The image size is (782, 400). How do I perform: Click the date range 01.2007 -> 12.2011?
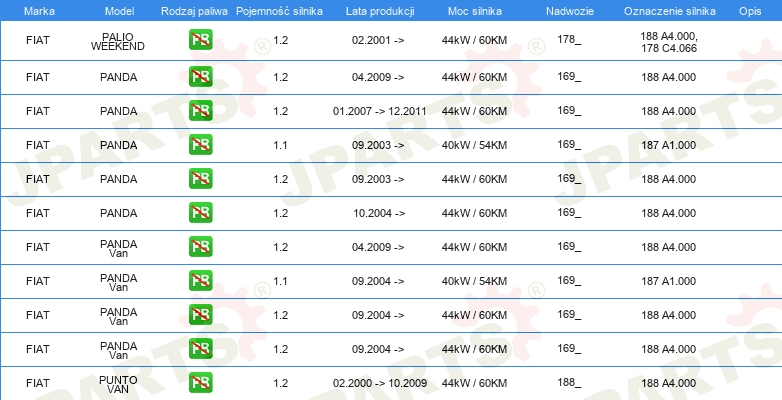(380, 111)
